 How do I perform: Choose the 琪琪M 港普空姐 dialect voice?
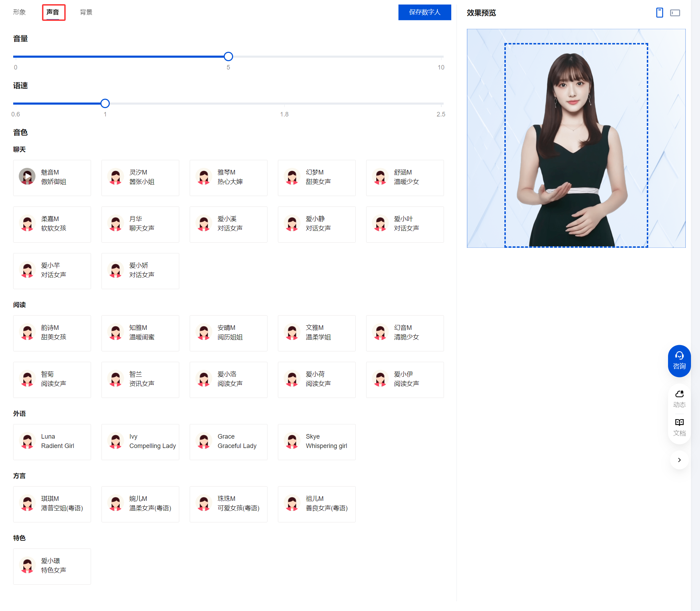point(52,504)
